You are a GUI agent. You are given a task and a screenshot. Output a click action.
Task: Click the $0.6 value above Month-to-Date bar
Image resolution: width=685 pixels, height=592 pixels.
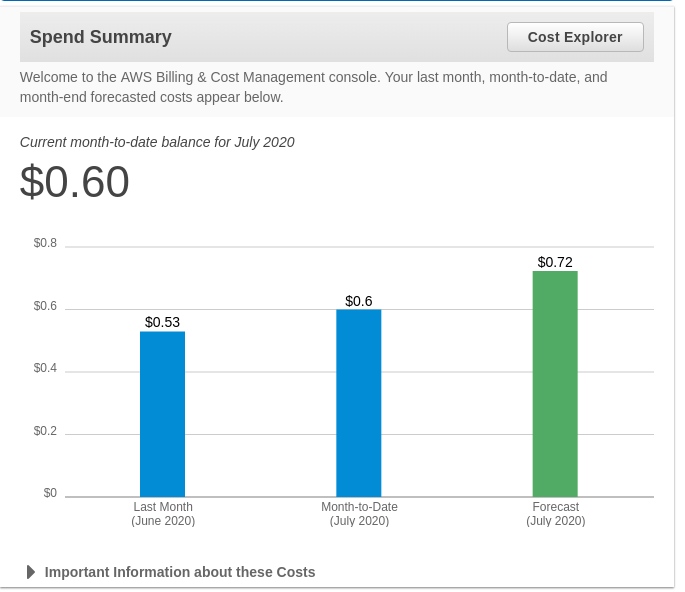point(358,301)
